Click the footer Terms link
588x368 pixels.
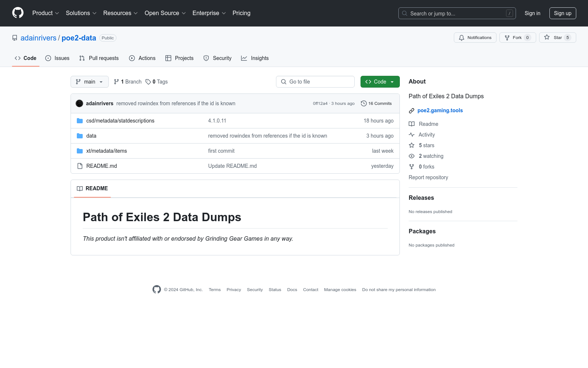coord(215,290)
